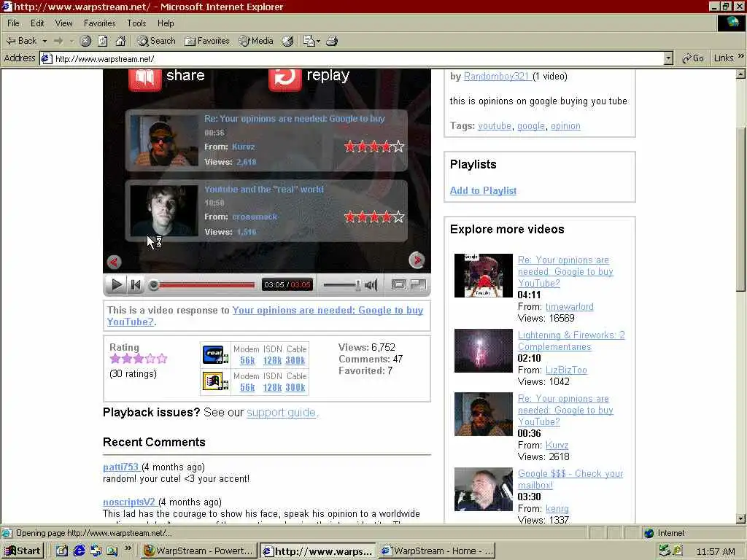Screen dimensions: 747x560
Task: Select Windows Media 128k ISDN stream
Action: pos(273,388)
